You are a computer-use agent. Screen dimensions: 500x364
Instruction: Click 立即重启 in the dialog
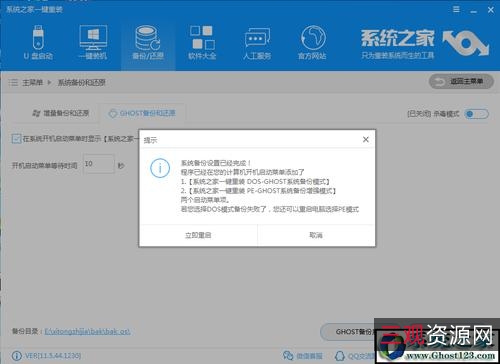click(x=198, y=235)
